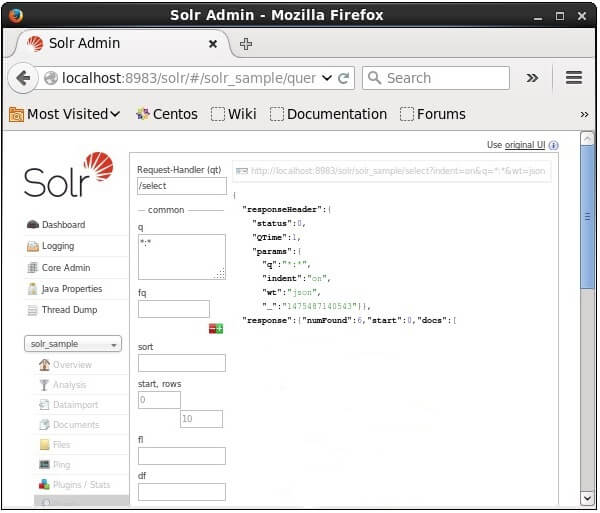The height and width of the screenshot is (513, 600).
Task: Click the rows field showing 10
Action: pos(201,419)
